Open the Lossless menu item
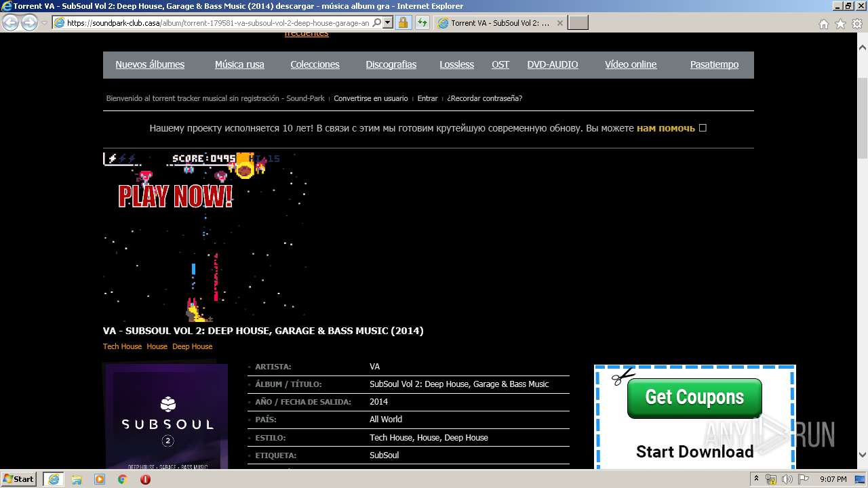 click(x=456, y=64)
